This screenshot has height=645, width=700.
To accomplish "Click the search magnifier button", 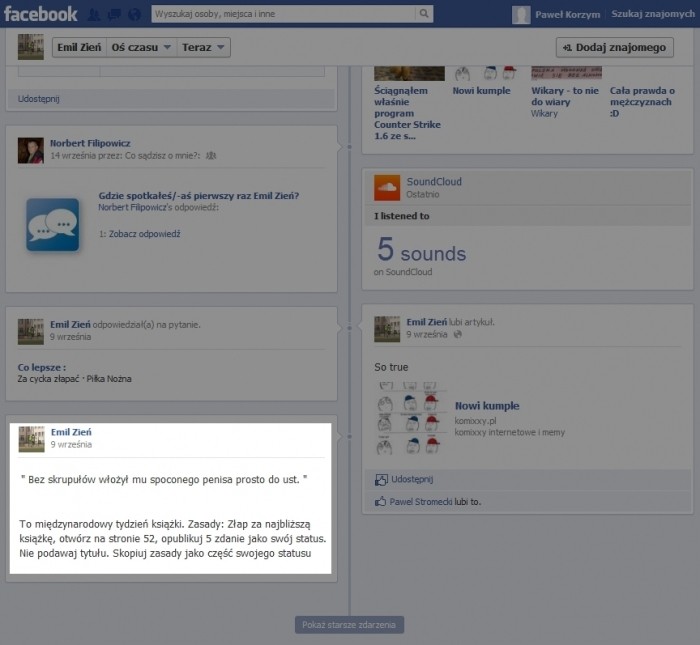I will (425, 14).
